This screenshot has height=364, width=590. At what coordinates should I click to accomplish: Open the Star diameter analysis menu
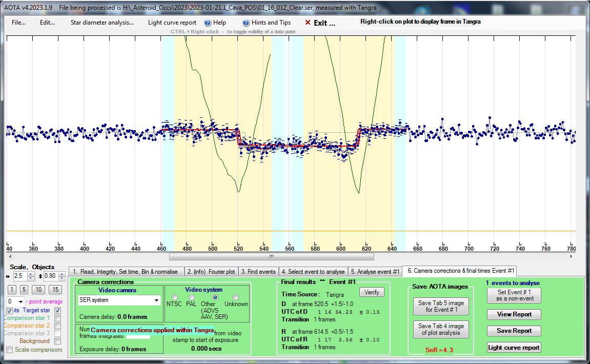[x=102, y=23]
